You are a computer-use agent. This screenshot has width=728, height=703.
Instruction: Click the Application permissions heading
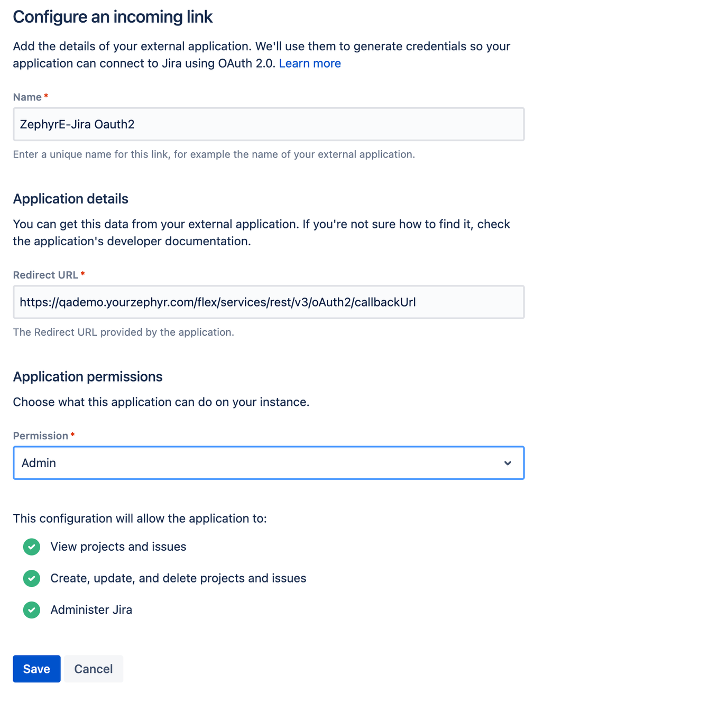pyautogui.click(x=88, y=376)
